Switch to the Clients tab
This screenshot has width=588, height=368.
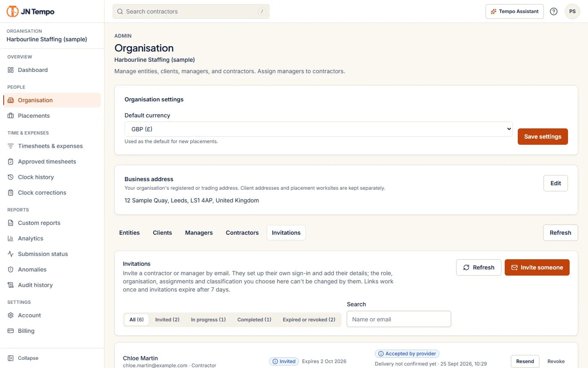(x=163, y=233)
